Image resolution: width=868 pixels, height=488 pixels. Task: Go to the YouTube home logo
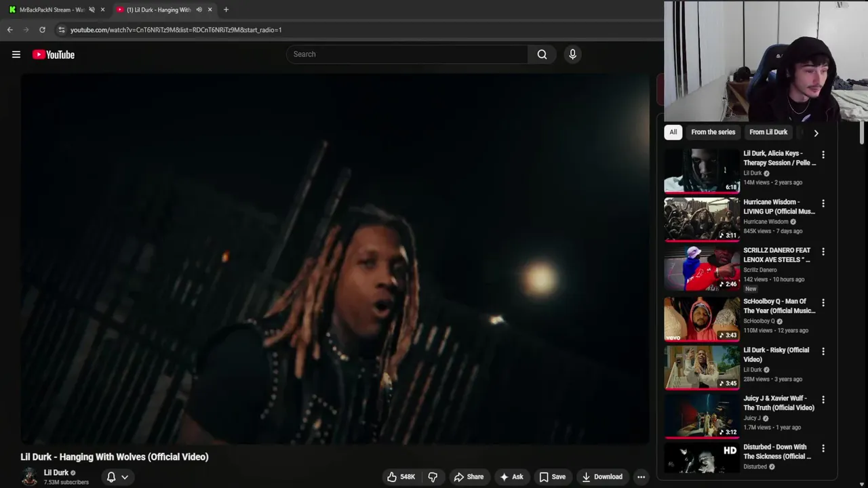click(54, 55)
